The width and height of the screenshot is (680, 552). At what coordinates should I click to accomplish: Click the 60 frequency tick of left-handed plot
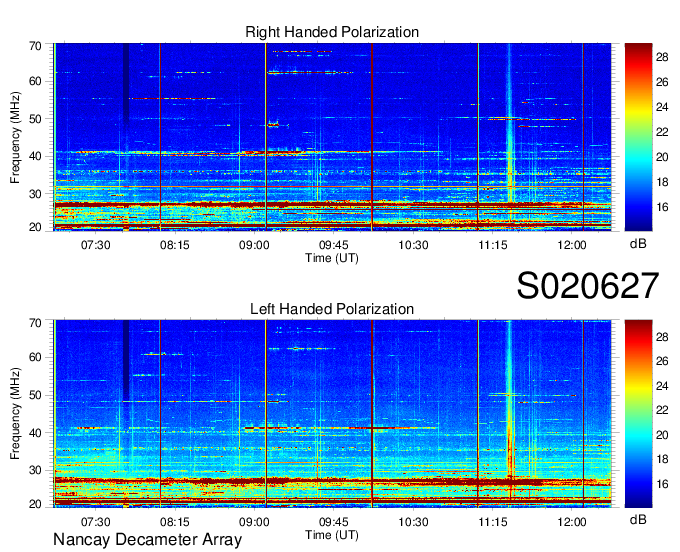tap(35, 357)
